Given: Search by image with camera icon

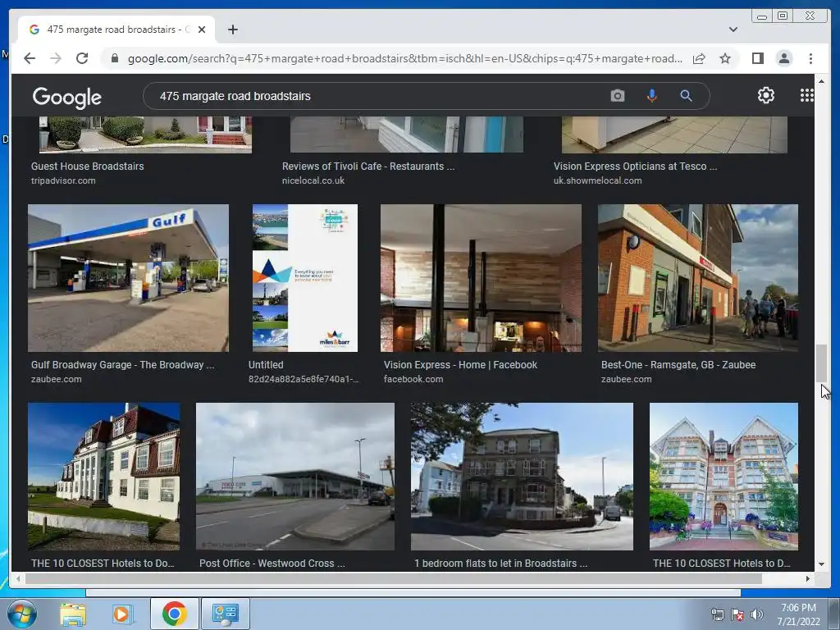Looking at the screenshot, I should tap(617, 96).
